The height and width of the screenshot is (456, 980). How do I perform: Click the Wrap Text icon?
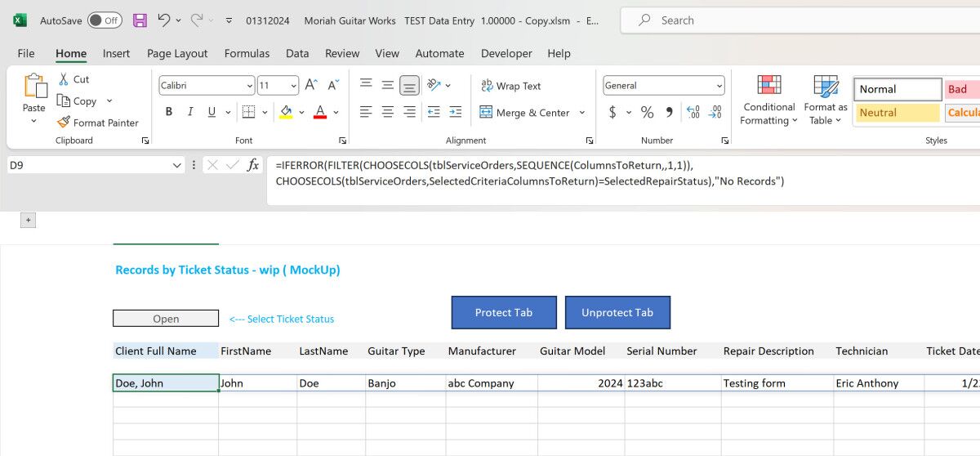click(x=487, y=86)
